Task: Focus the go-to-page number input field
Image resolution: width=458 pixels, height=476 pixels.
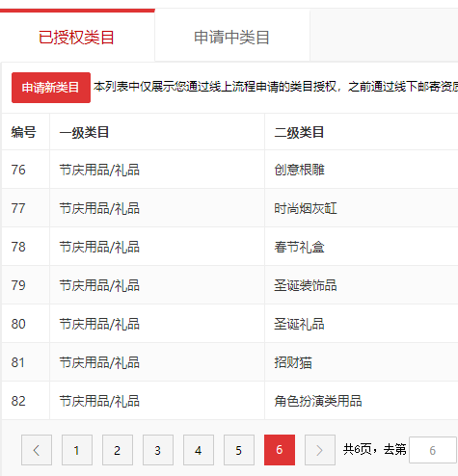Action: click(433, 450)
